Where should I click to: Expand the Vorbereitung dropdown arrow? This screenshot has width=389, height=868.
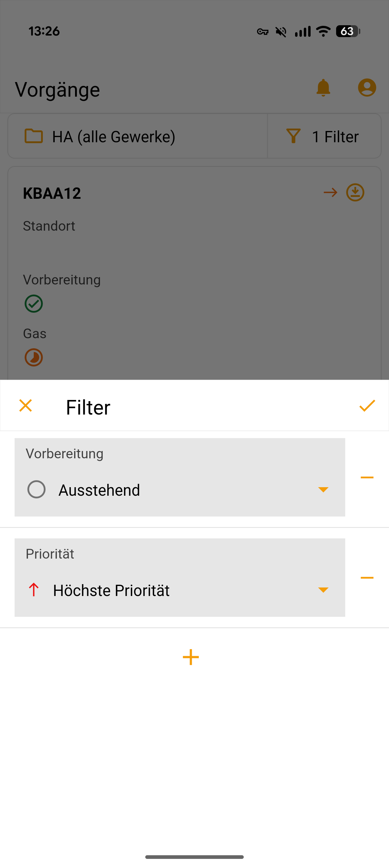323,490
